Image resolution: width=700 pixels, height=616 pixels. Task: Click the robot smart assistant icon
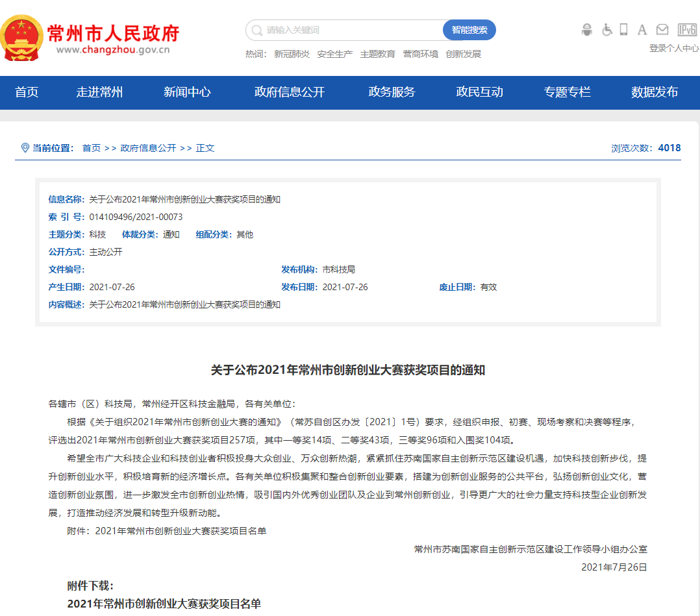pyautogui.click(x=587, y=29)
